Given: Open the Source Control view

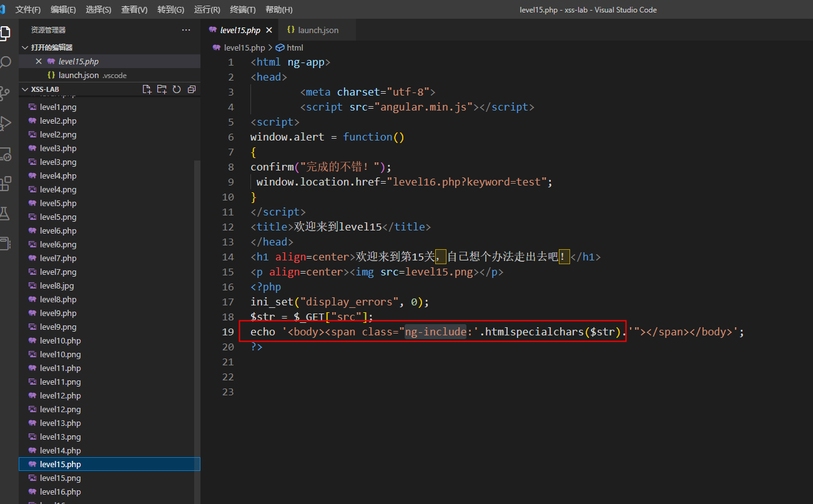Looking at the screenshot, I should (5, 93).
